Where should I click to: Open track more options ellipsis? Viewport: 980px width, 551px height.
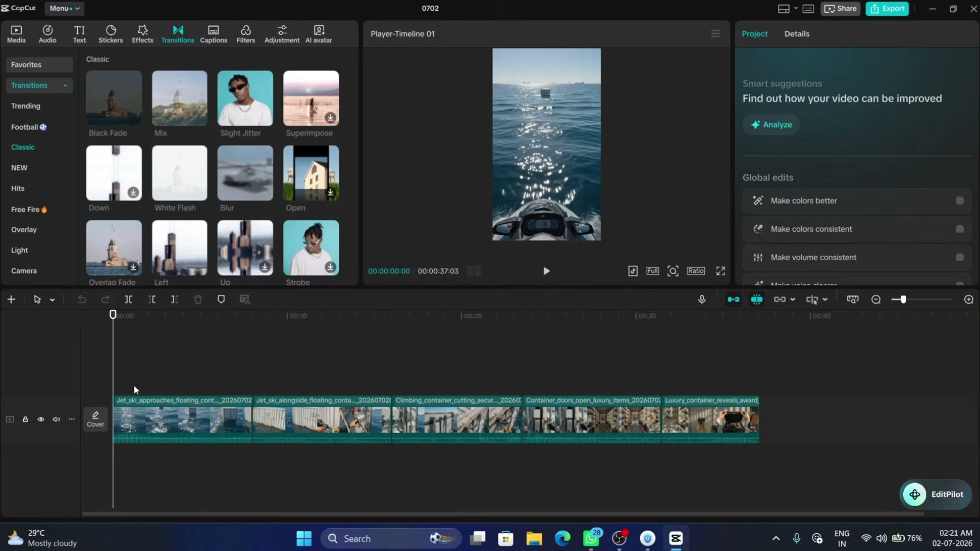pyautogui.click(x=71, y=419)
